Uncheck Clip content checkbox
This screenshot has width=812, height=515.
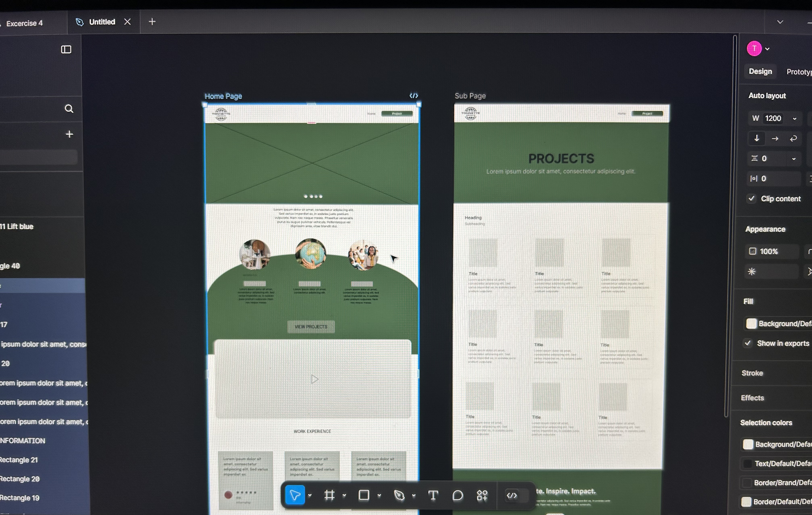[x=751, y=198]
